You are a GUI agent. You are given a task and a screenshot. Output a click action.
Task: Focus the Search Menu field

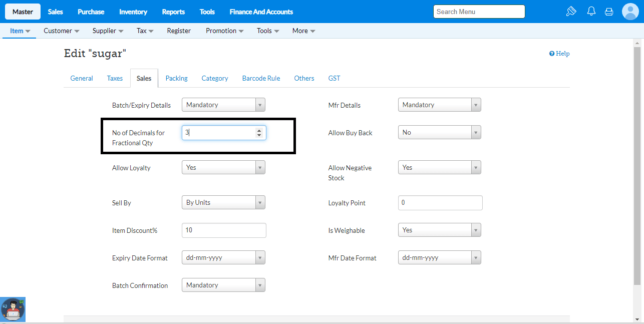pos(479,12)
